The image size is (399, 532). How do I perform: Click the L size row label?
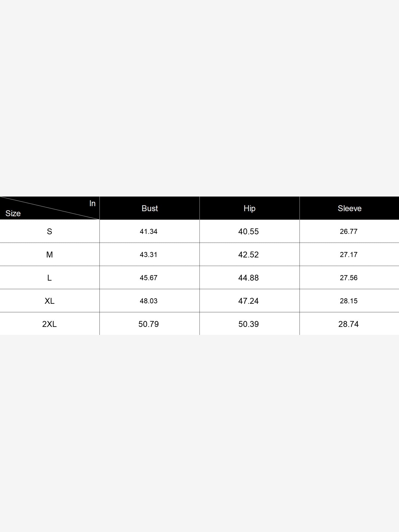49,278
